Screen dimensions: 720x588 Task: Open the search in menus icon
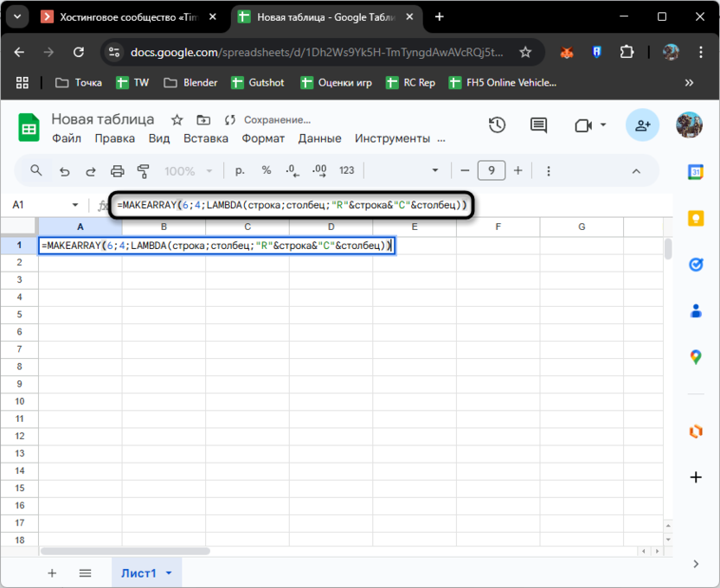35,170
